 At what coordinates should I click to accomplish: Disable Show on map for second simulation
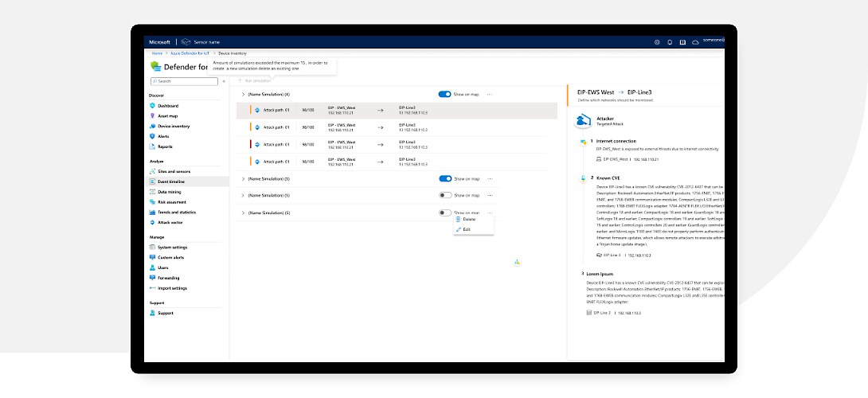coord(444,179)
